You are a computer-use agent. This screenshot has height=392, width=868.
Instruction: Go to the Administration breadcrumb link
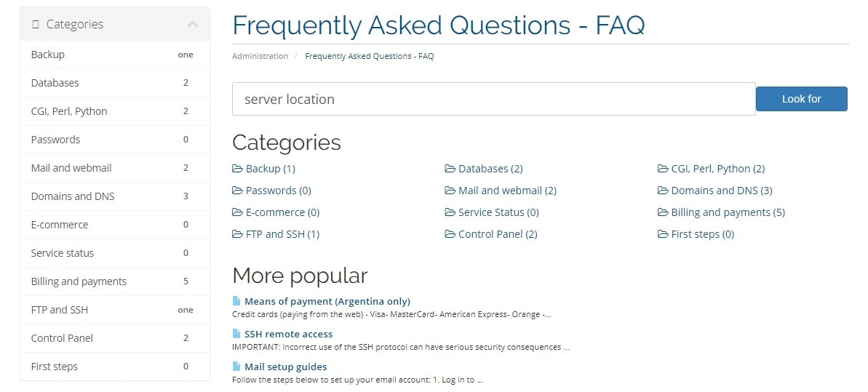point(260,56)
